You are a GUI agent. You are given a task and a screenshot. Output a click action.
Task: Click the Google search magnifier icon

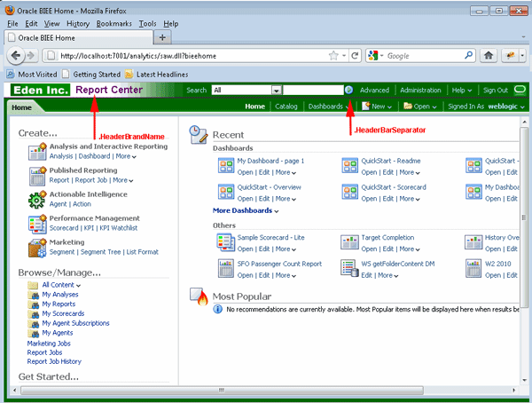[469, 55]
